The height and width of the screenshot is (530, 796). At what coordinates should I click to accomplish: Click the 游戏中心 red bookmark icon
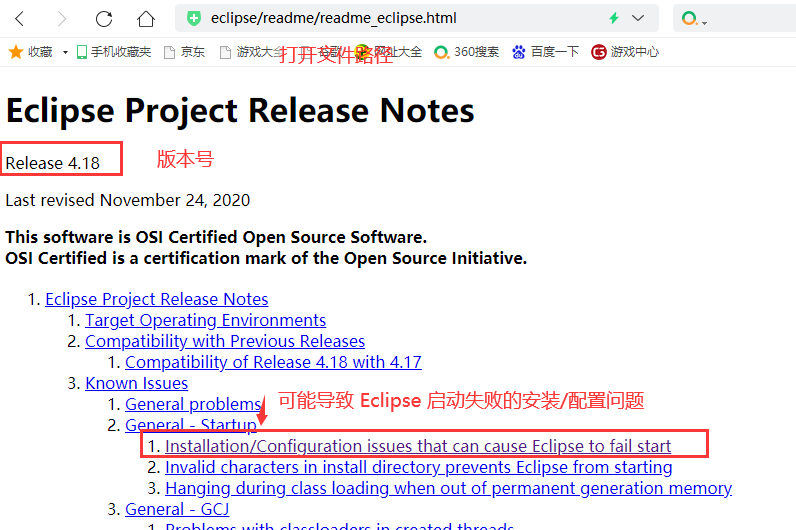[x=599, y=52]
